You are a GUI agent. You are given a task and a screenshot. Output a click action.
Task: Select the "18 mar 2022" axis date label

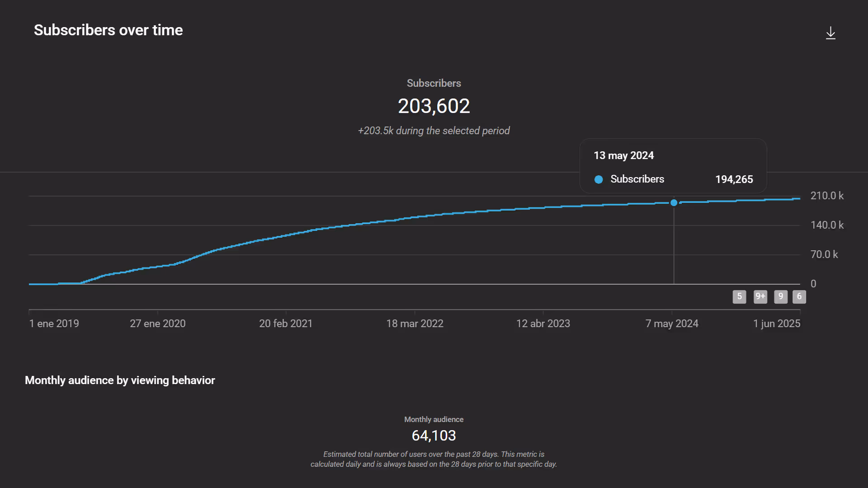pyautogui.click(x=415, y=323)
